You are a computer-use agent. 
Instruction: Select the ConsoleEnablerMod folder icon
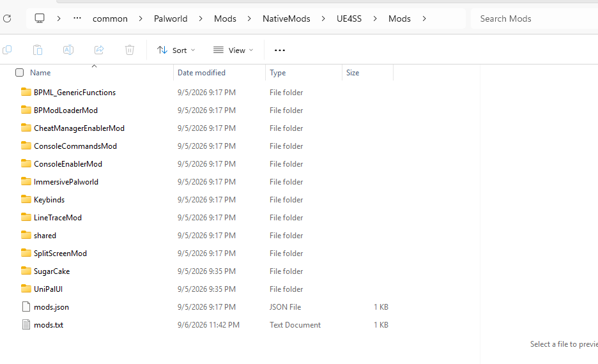click(x=26, y=163)
